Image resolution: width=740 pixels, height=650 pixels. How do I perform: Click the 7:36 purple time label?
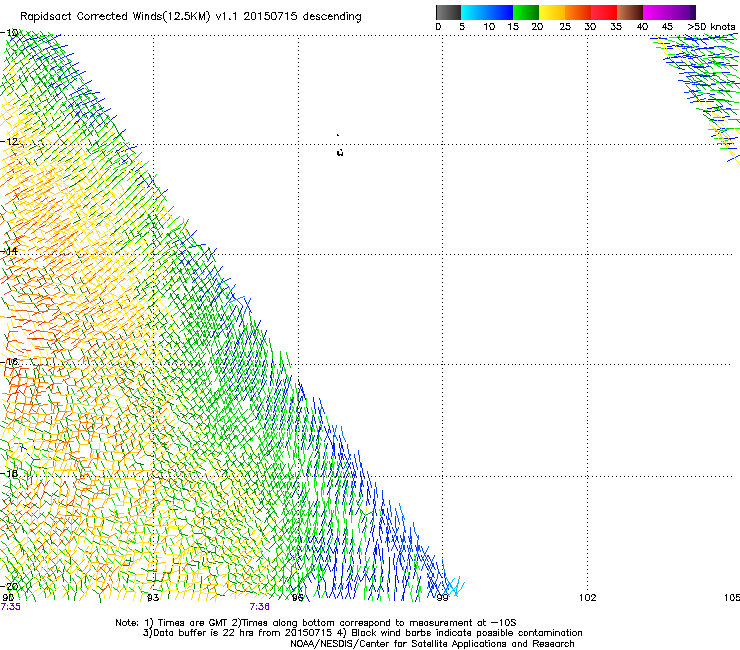pyautogui.click(x=260, y=607)
